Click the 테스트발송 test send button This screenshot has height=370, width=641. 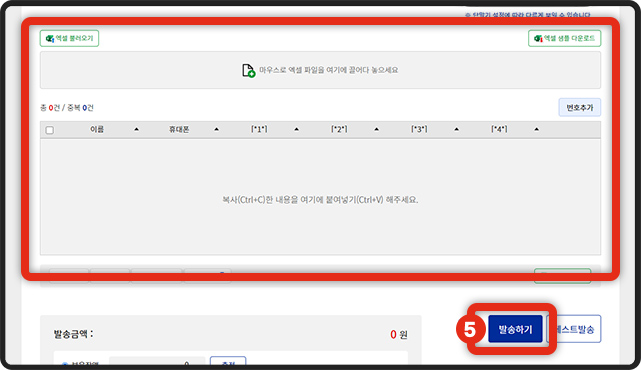574,329
